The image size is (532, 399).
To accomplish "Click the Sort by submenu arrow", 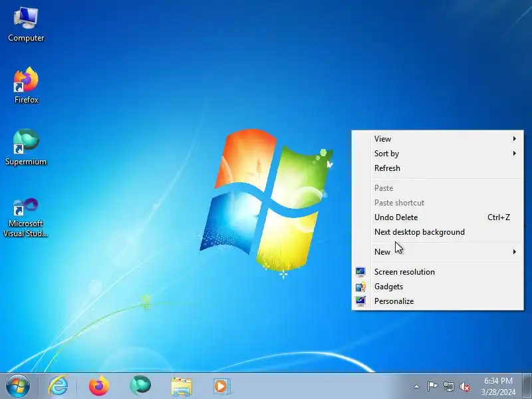I will [515, 154].
